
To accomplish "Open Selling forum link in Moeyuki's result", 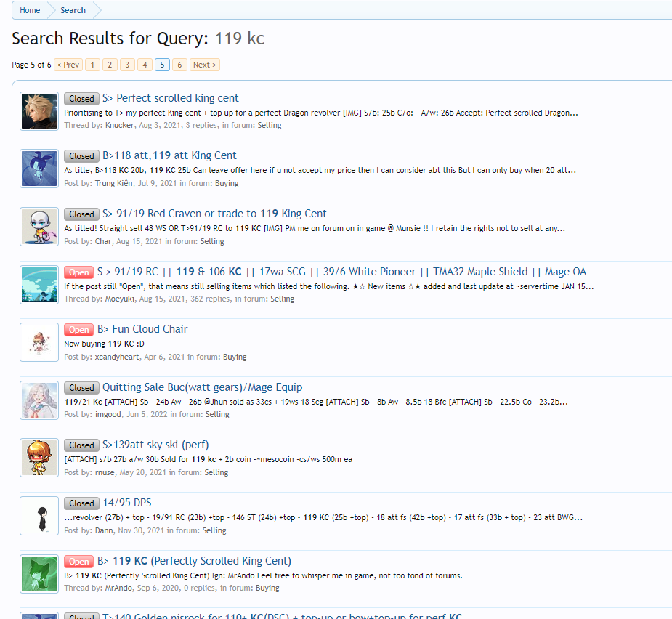I will (282, 299).
